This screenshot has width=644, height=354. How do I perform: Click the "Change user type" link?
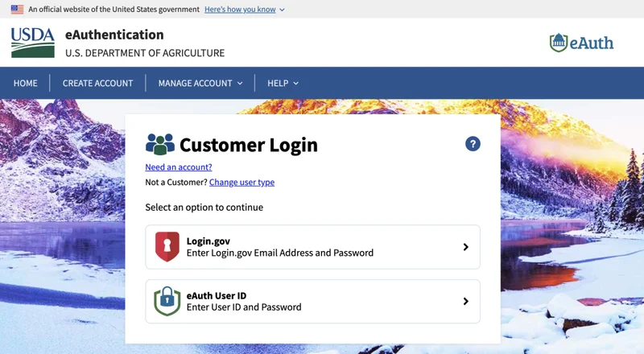242,183
